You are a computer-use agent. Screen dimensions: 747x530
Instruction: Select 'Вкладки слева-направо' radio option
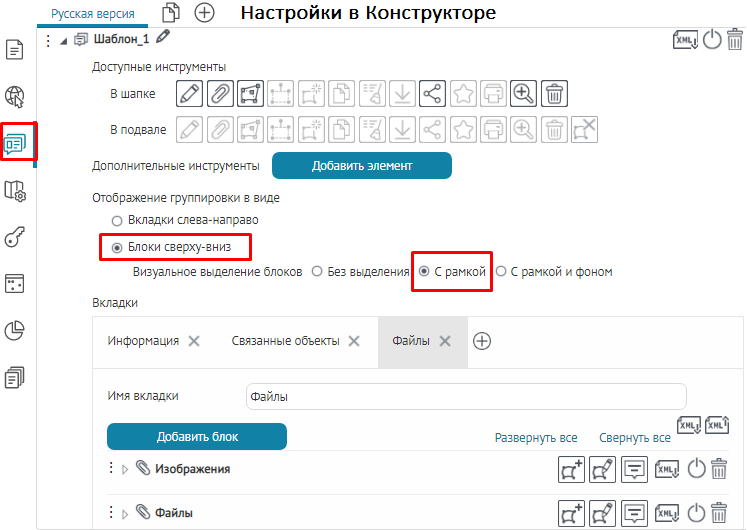(x=117, y=220)
